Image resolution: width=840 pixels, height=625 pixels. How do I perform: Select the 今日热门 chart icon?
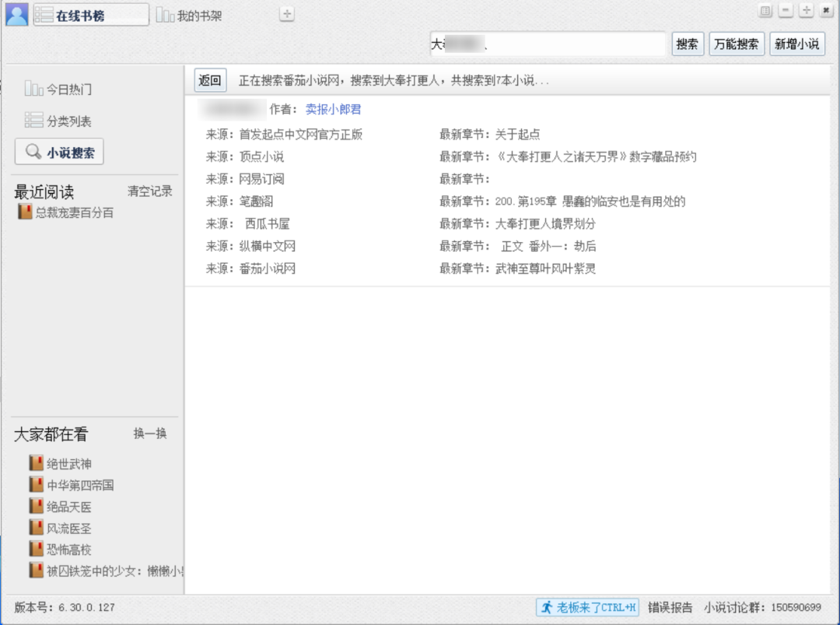(34, 89)
